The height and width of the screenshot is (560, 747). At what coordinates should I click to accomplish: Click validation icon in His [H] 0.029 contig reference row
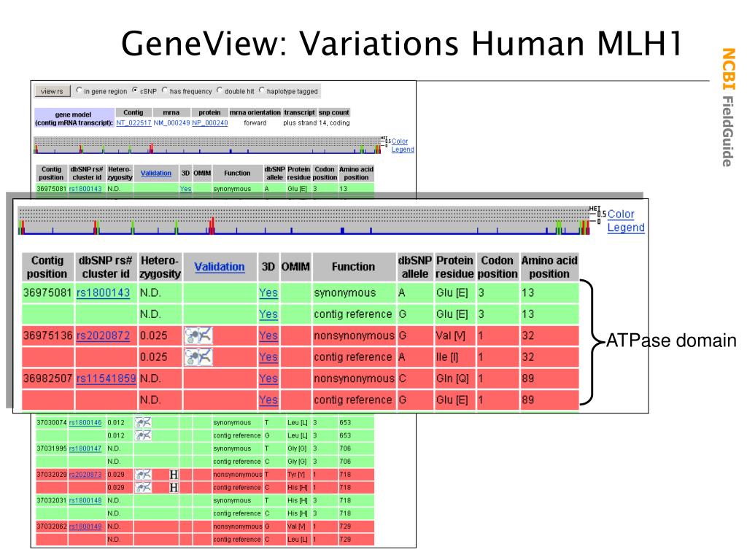[143, 487]
